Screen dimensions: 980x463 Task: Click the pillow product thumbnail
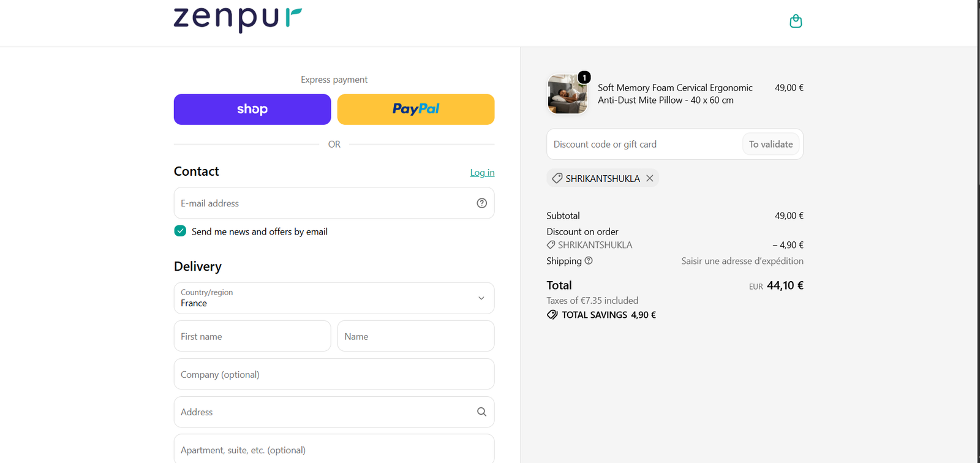pyautogui.click(x=567, y=94)
